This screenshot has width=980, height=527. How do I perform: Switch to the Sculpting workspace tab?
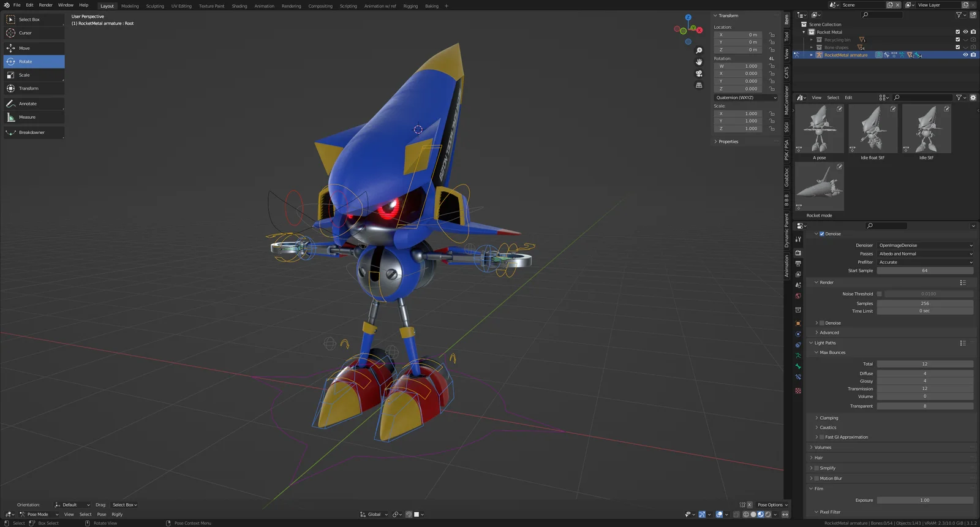tap(155, 6)
